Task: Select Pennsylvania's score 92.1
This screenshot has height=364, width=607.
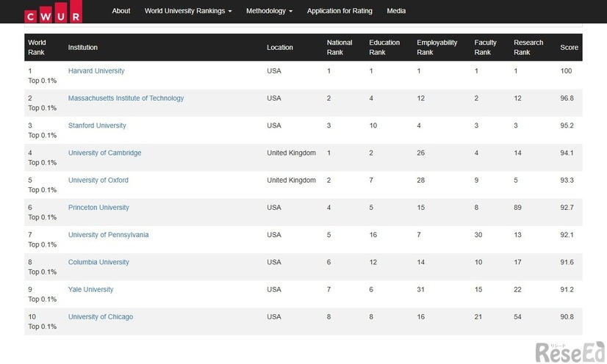Action: (567, 235)
